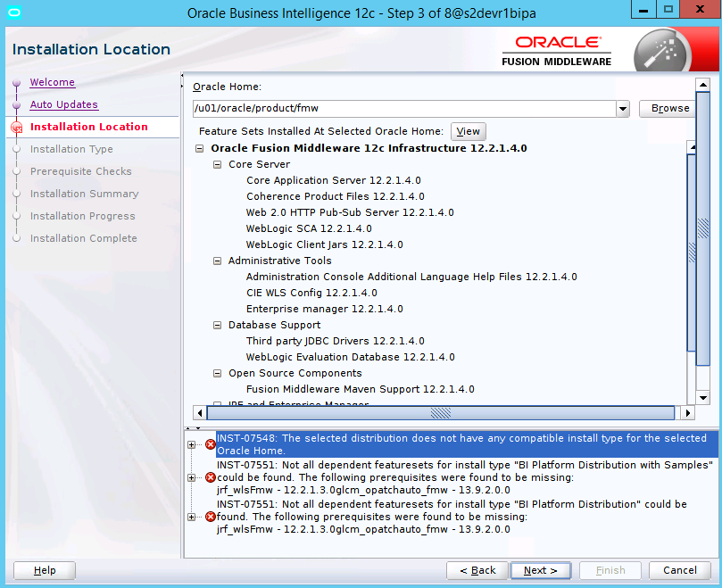Select Fusion Middleware Maven Support 12.2.1.4.0
The image size is (722, 588).
pos(360,390)
